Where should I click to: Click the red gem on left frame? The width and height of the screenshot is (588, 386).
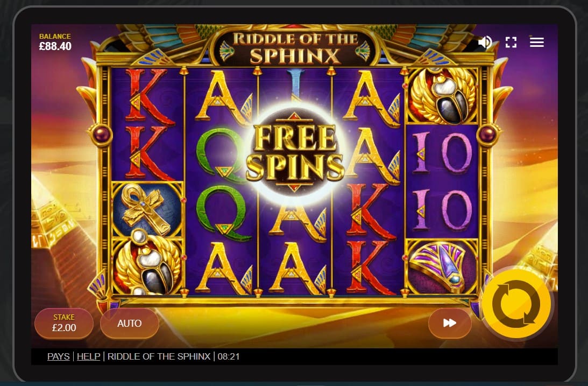pyautogui.click(x=102, y=134)
